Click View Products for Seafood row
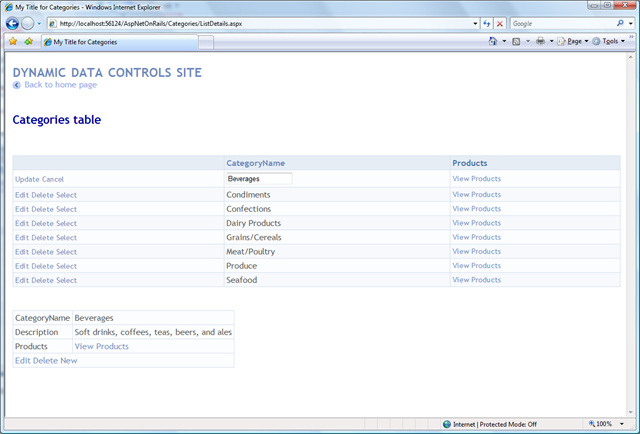The image size is (640, 434). tap(476, 280)
